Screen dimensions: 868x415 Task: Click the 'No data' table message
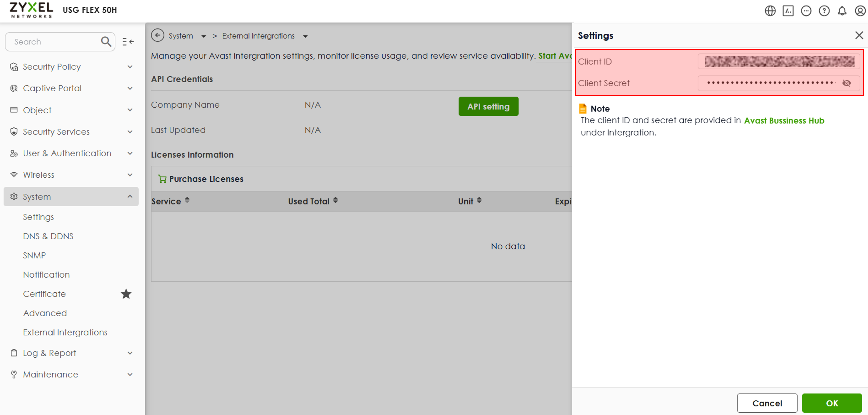(x=508, y=246)
